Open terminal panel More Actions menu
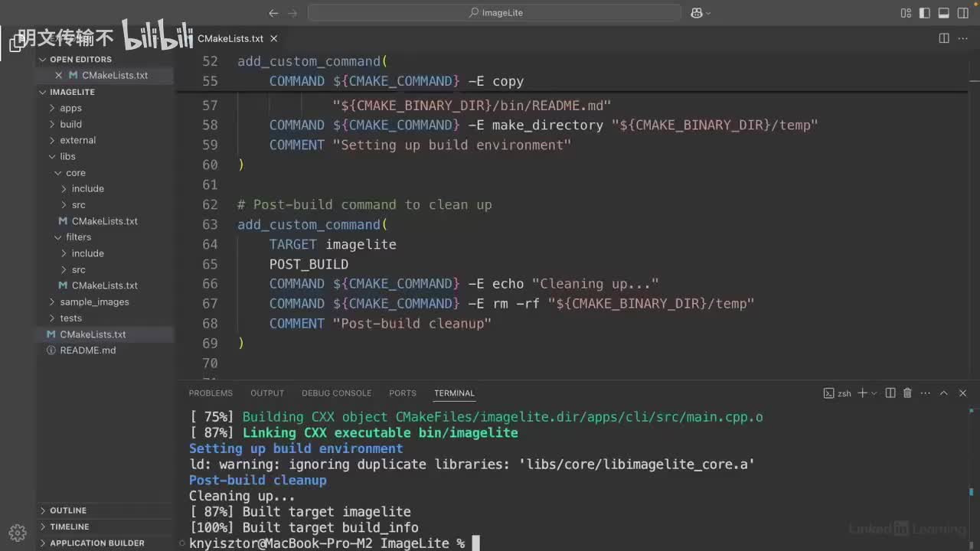 (x=925, y=393)
